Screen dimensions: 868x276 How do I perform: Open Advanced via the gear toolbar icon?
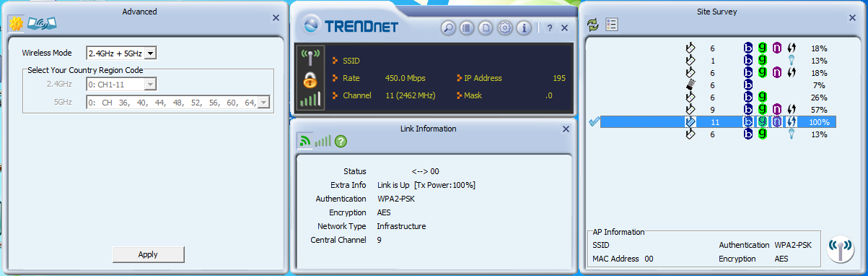[x=504, y=28]
